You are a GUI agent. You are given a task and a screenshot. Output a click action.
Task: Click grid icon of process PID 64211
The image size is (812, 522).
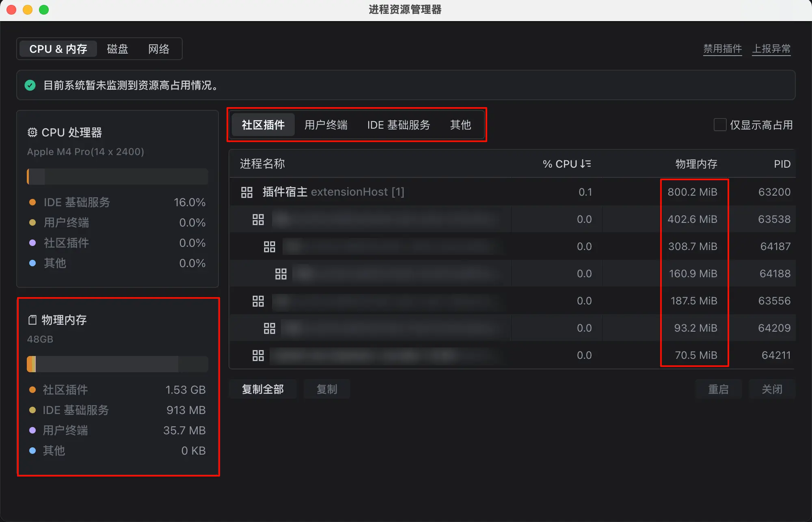[258, 356]
